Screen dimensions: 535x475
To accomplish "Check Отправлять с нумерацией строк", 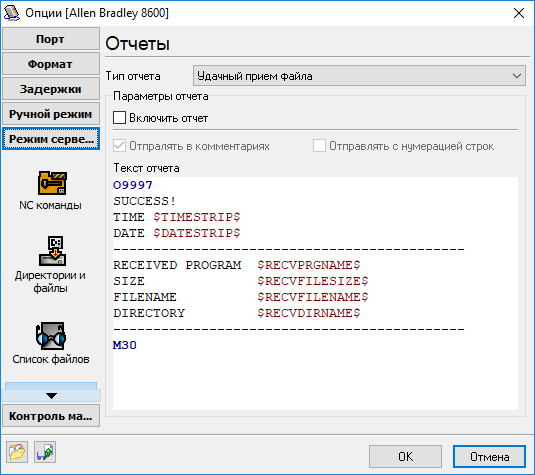I will point(319,146).
